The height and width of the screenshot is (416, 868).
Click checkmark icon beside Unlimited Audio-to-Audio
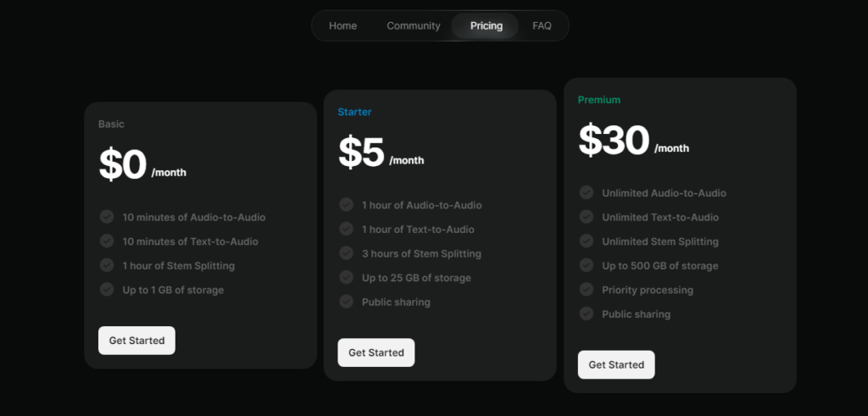[x=586, y=192]
